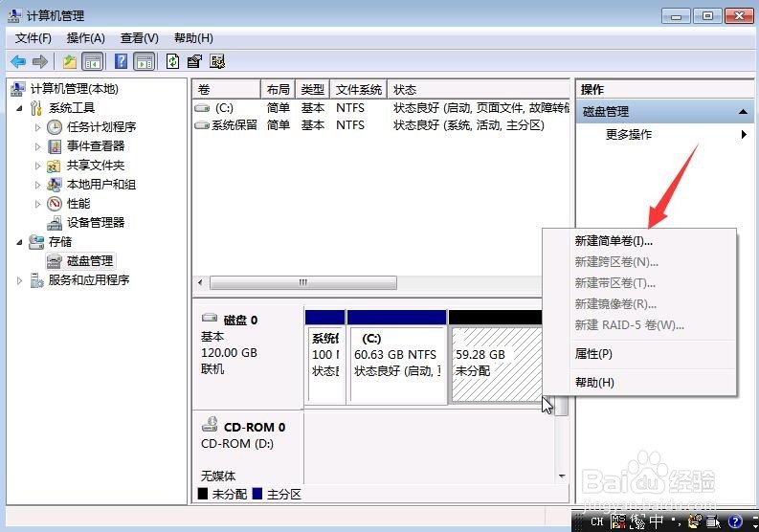Image resolution: width=759 pixels, height=532 pixels.
Task: Select the 服务和应用程序 icon
Action: point(36,280)
